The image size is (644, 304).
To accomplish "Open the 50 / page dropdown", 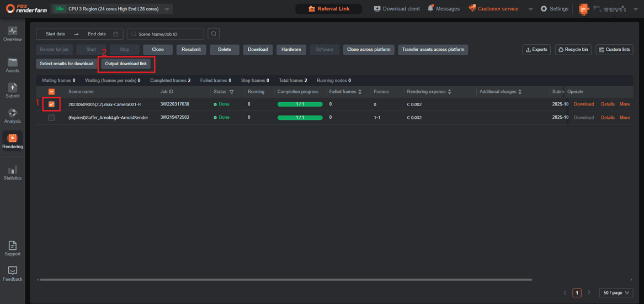I will point(616,293).
